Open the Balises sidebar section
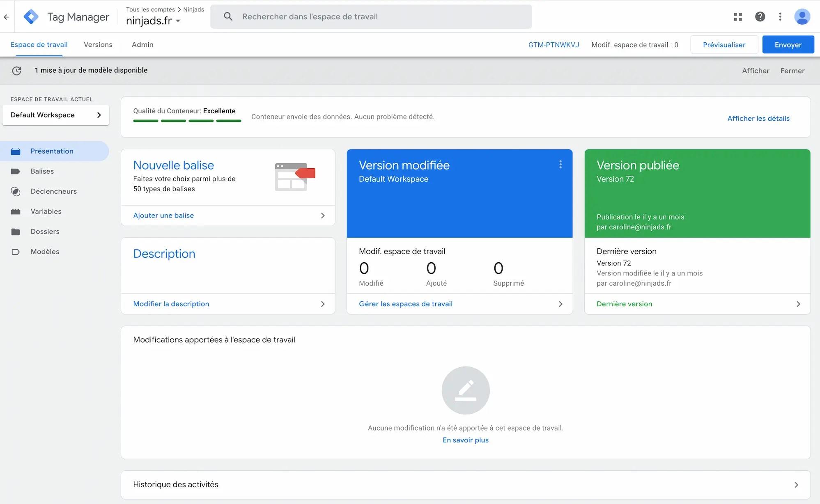This screenshot has height=504, width=820. (42, 171)
